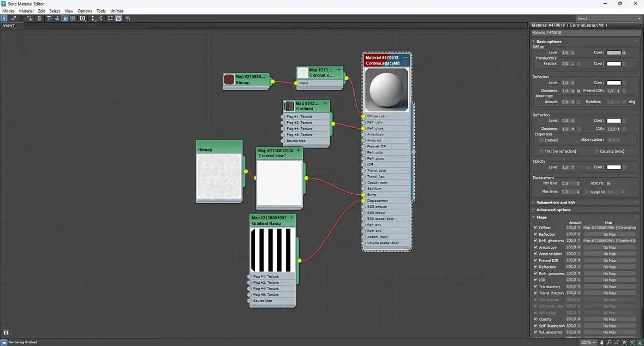Activate the Select tool arrow icon
Viewport: 644px width, 346px height.
[4, 18]
